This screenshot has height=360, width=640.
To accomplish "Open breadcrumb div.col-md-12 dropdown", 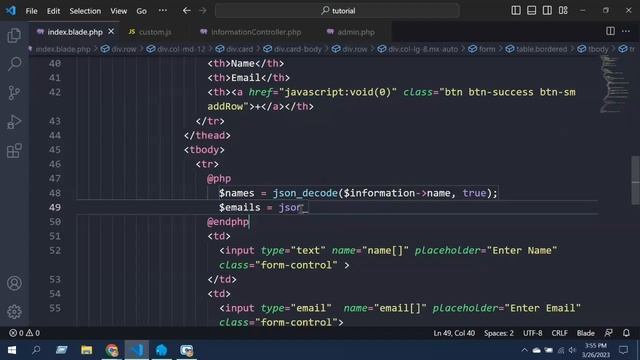I will click(176, 49).
